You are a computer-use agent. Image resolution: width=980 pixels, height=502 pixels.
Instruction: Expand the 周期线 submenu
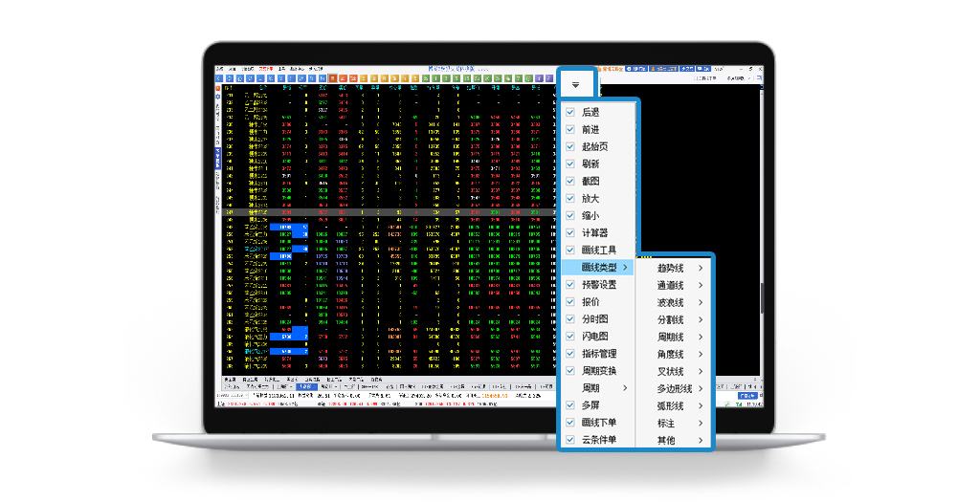tap(674, 337)
